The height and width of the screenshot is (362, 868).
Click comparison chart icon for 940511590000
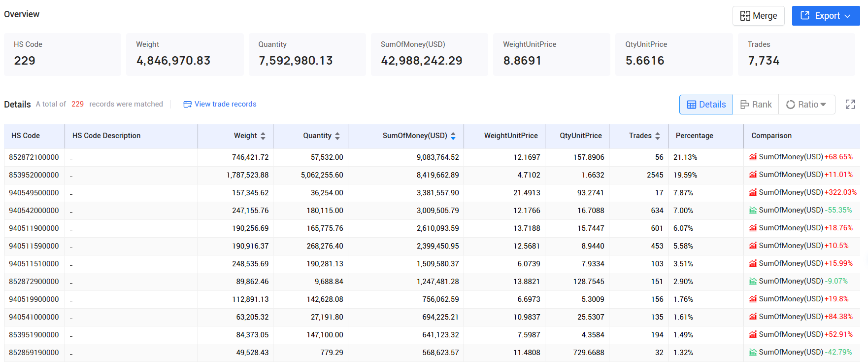[753, 246]
